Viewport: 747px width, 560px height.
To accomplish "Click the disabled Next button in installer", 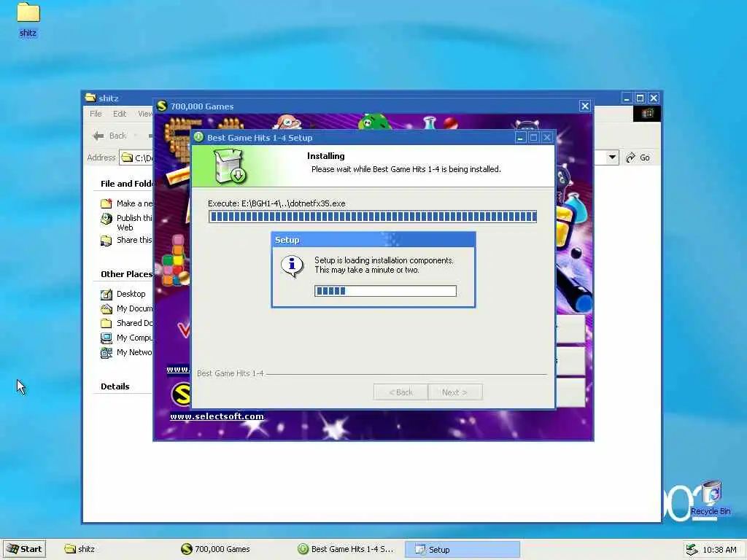I will pyautogui.click(x=455, y=392).
